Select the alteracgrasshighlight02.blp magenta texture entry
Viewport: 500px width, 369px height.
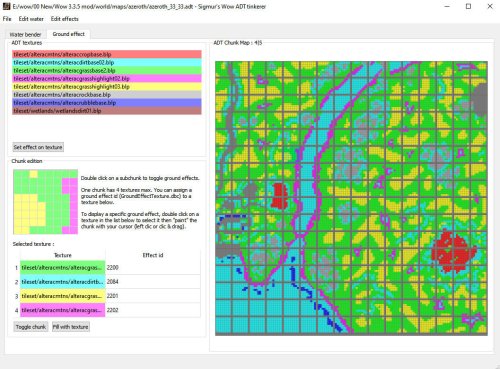pyautogui.click(x=107, y=79)
